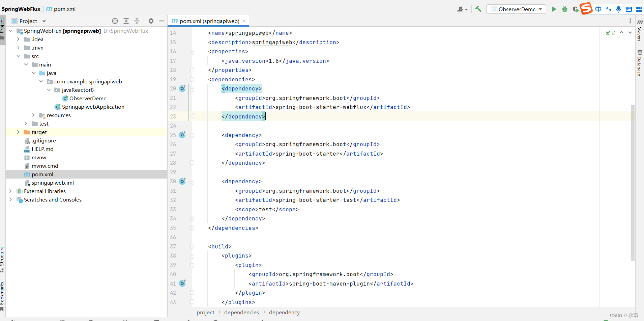The height and width of the screenshot is (321, 644).
Task: Expand the test folder
Action: click(x=26, y=124)
